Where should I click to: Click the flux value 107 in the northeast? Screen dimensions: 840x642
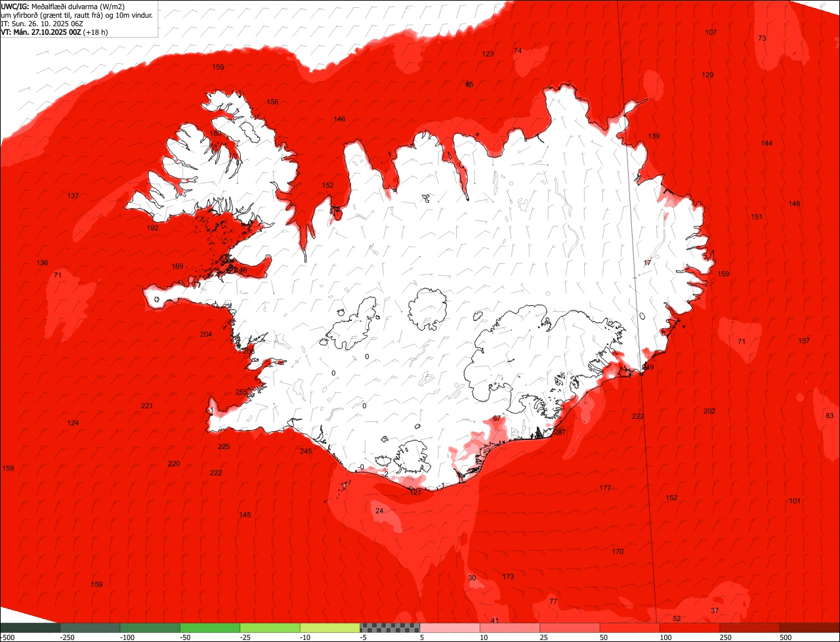point(711,32)
